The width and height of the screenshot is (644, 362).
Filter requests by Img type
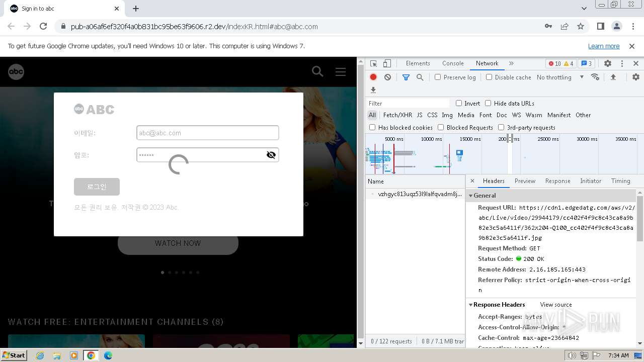click(x=447, y=115)
